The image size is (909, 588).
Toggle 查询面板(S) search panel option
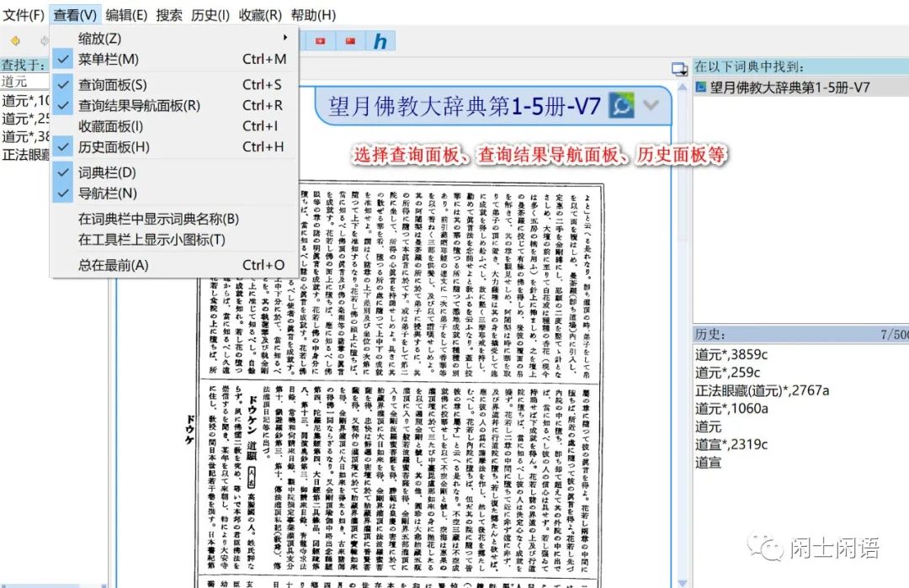tap(174, 85)
